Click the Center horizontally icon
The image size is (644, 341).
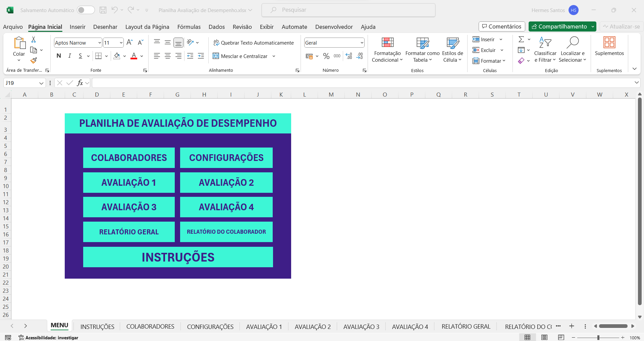tap(168, 56)
